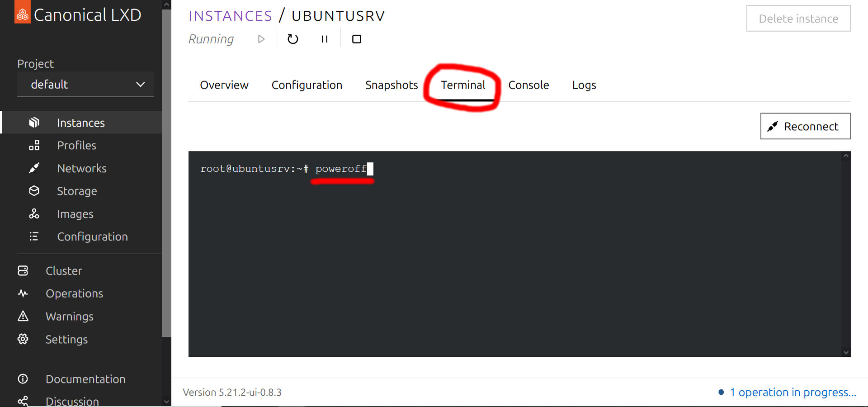Viewport: 868px width, 407px height.
Task: Click the Reconnect button
Action: (805, 126)
